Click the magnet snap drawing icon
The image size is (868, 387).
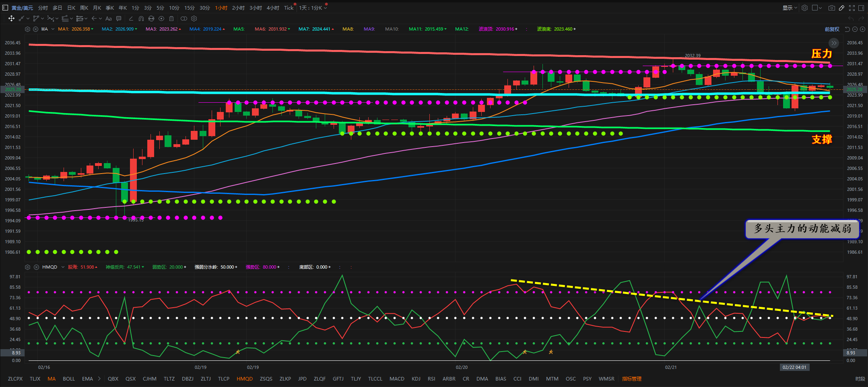point(141,19)
